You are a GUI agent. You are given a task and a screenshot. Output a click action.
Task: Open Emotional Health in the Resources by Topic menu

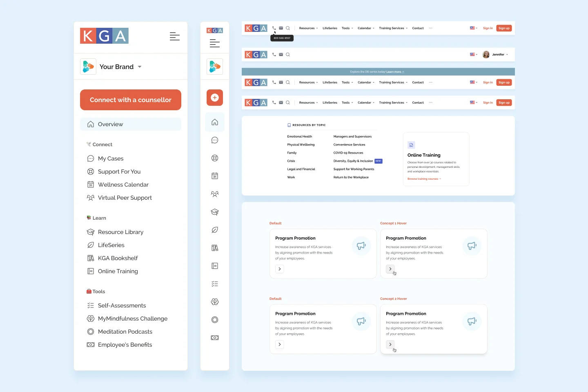(x=299, y=136)
